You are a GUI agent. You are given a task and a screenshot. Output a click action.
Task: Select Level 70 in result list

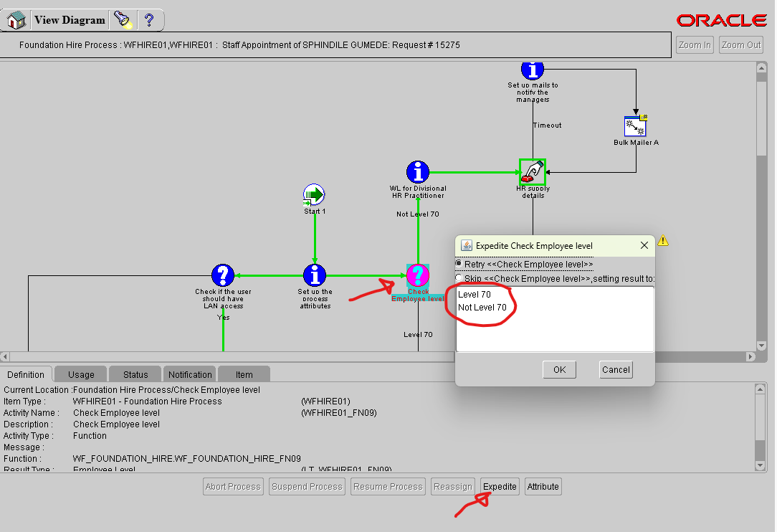[x=475, y=294]
